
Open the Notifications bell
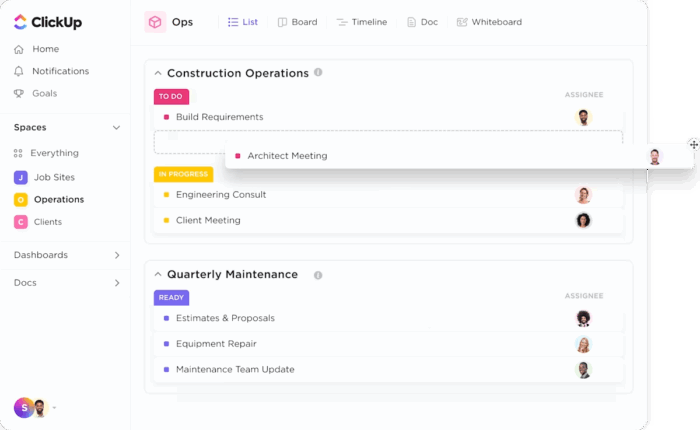pyautogui.click(x=19, y=71)
